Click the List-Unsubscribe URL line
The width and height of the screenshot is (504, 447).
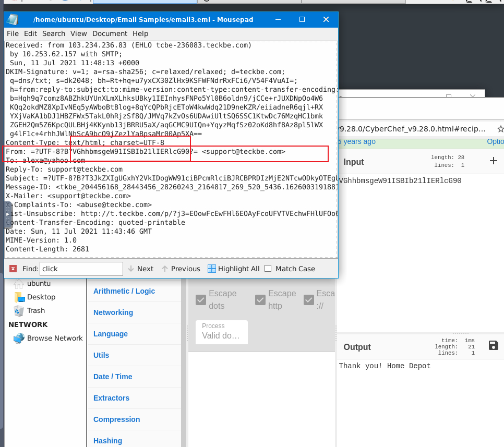172,213
